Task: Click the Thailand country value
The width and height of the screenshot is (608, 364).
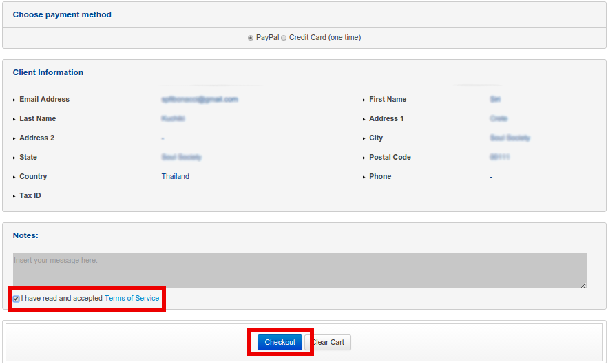Action: click(175, 177)
